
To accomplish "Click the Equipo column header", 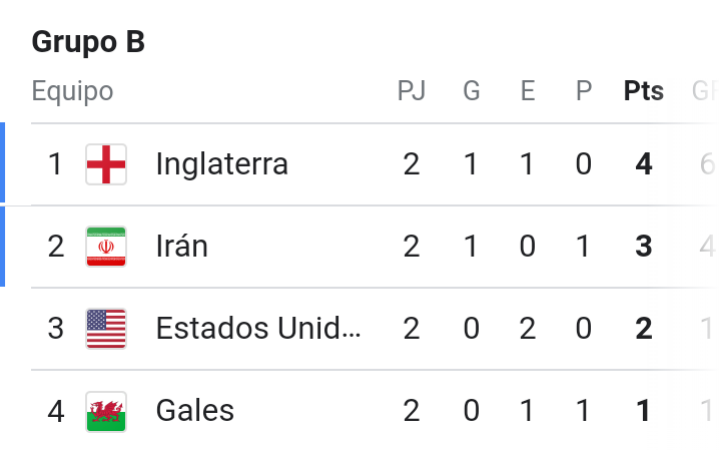I will (72, 91).
